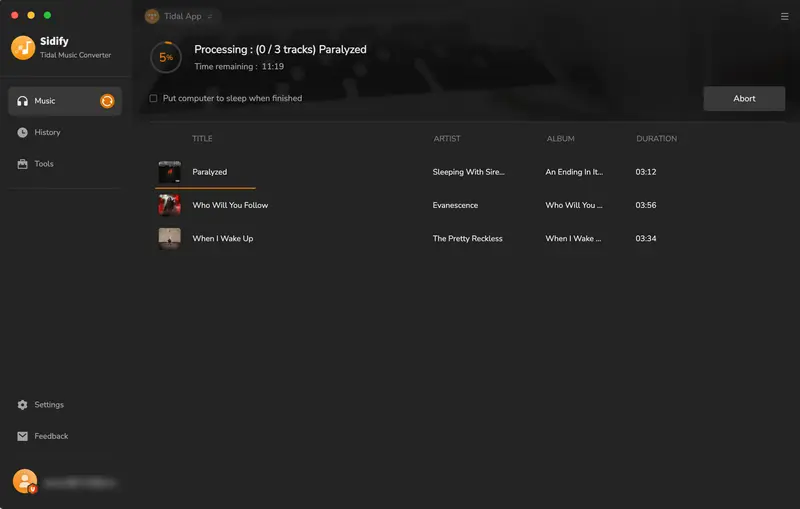Image resolution: width=800 pixels, height=509 pixels.
Task: Click the Who Will You Follow album thumbnail
Action: (169, 205)
